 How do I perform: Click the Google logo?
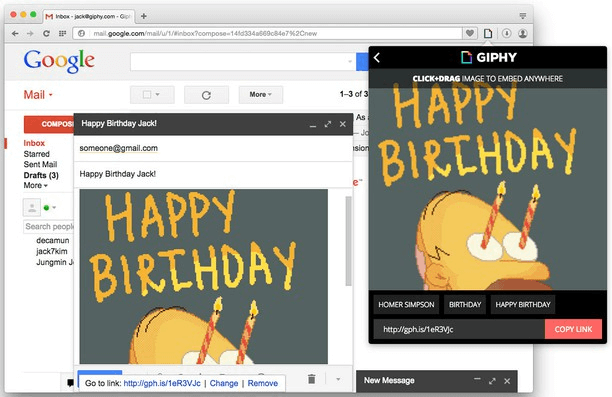[x=59, y=61]
